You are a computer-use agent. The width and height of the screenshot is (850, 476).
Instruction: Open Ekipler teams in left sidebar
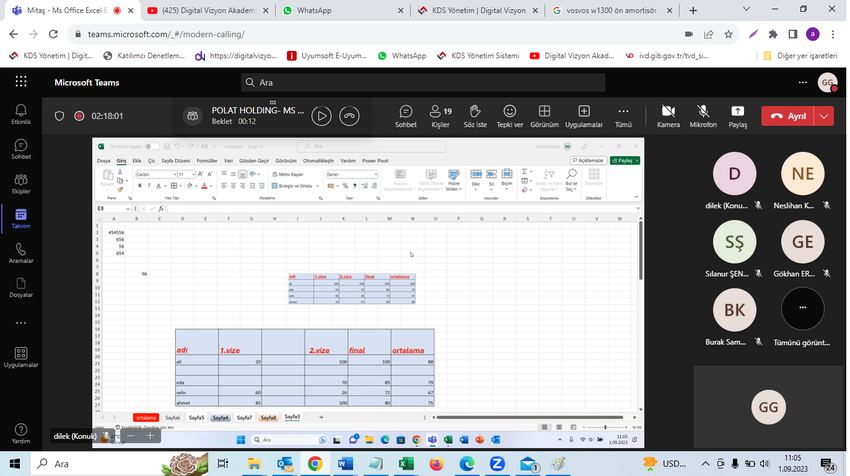coord(21,184)
